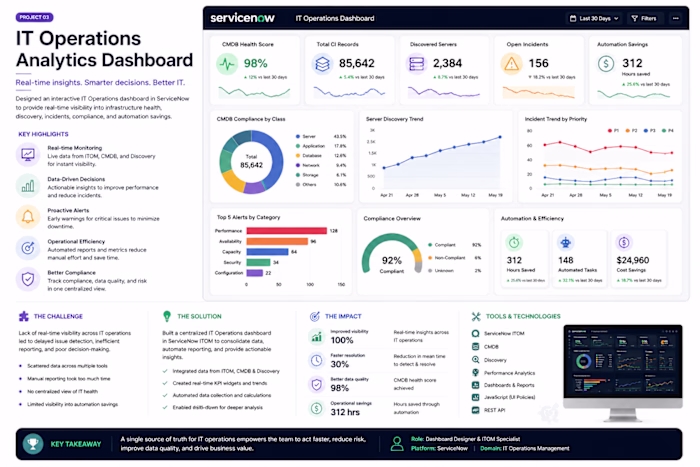Click the Server legend color dot
700x467 pixels.
298,136
